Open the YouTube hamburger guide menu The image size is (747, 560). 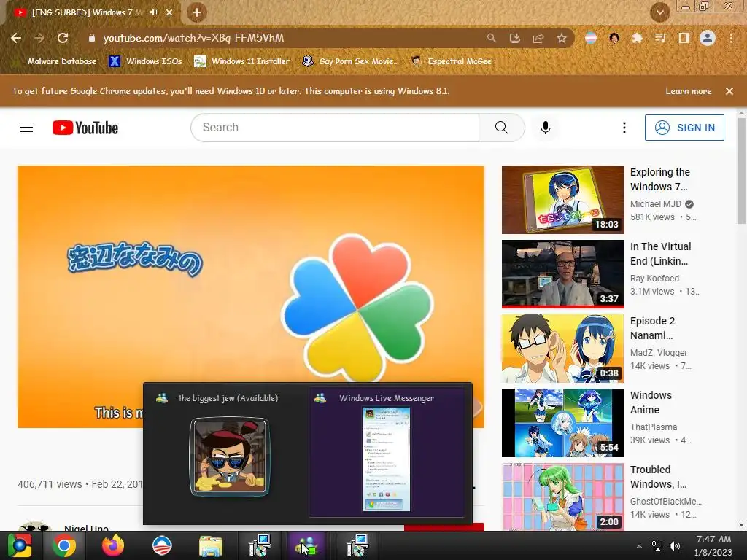click(x=26, y=128)
